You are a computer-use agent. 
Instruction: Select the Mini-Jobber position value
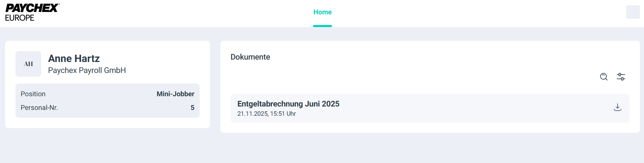pyautogui.click(x=175, y=94)
